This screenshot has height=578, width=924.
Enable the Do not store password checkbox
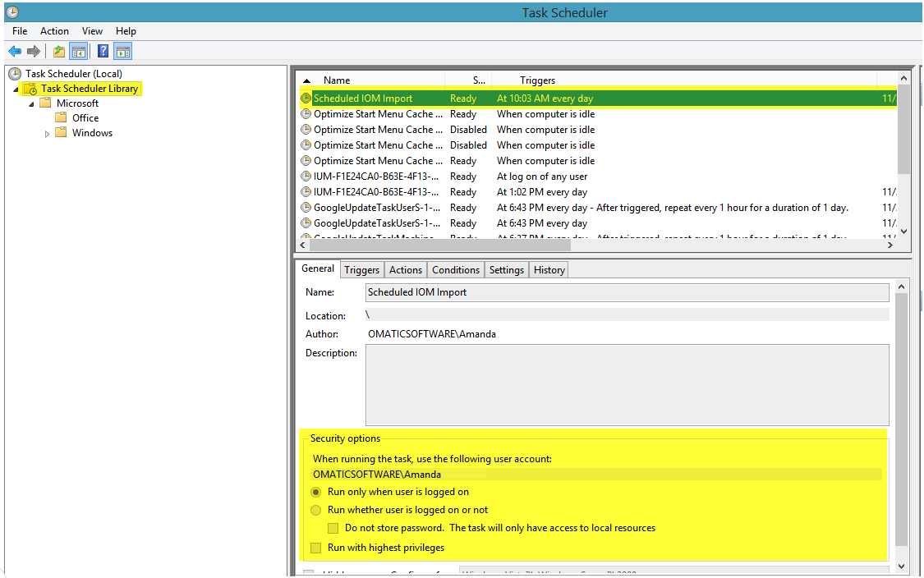click(333, 528)
